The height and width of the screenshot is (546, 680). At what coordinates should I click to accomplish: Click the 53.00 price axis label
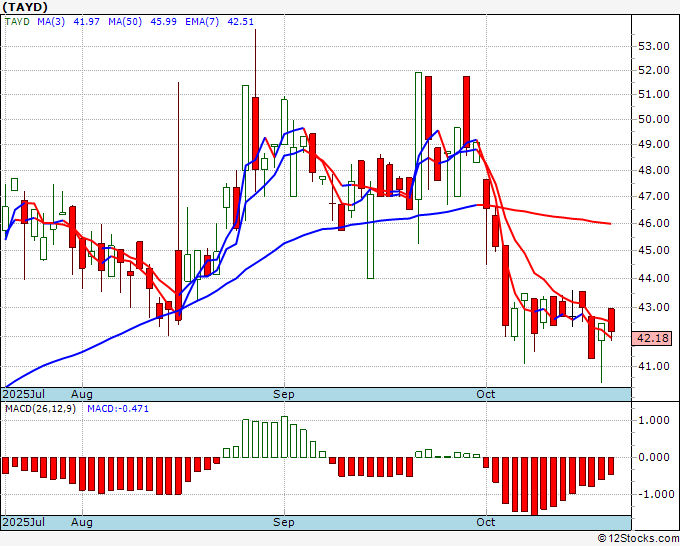tap(654, 46)
